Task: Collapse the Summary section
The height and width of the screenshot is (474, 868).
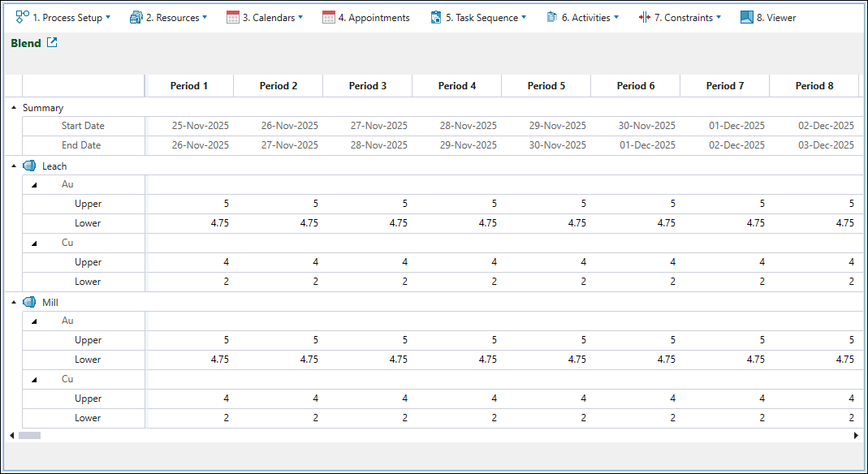Action: tap(14, 107)
